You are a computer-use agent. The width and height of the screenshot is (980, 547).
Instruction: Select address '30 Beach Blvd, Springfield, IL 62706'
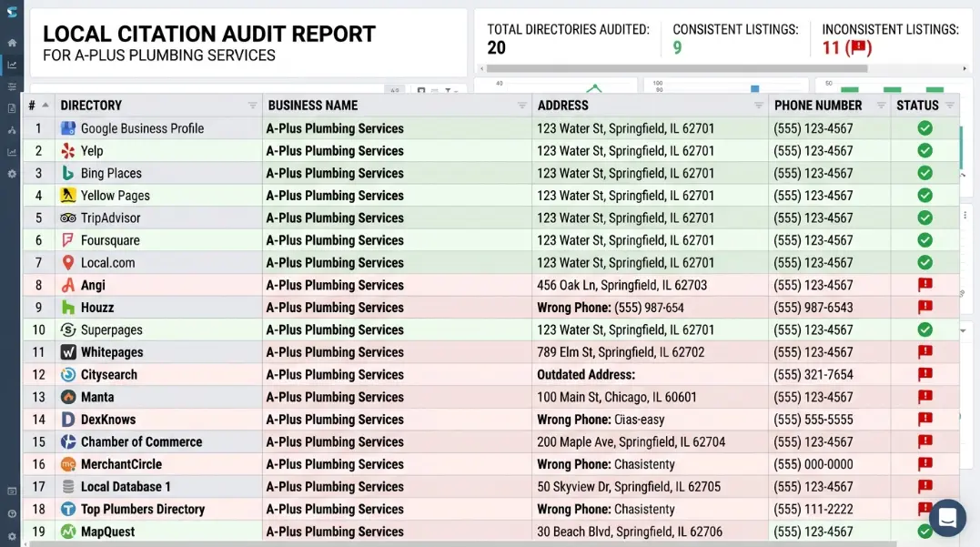point(630,532)
